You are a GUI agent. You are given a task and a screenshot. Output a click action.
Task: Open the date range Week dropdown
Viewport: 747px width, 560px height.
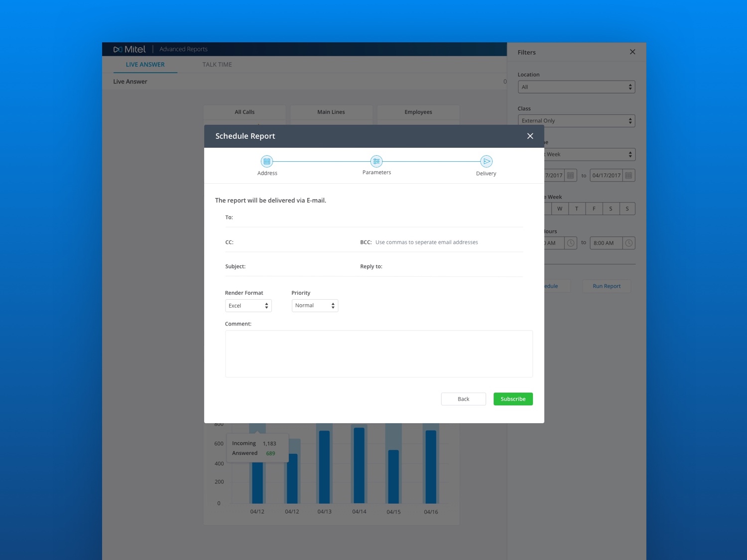pyautogui.click(x=590, y=154)
